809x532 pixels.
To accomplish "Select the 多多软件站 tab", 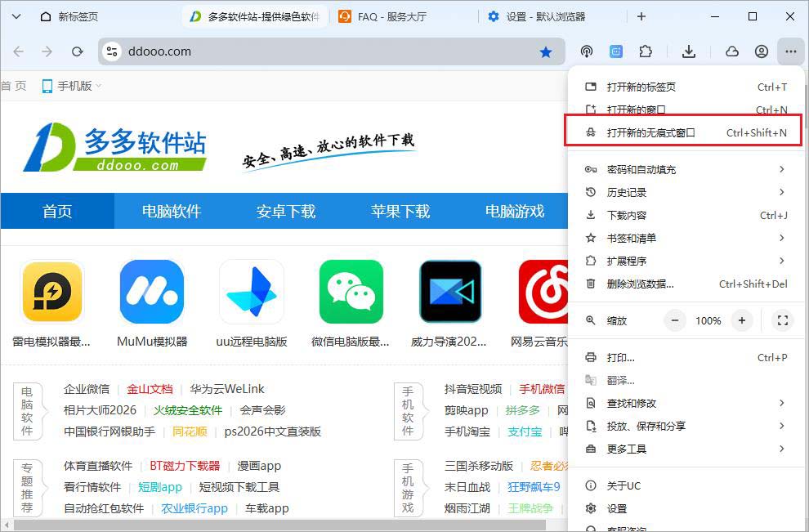I will click(x=255, y=16).
